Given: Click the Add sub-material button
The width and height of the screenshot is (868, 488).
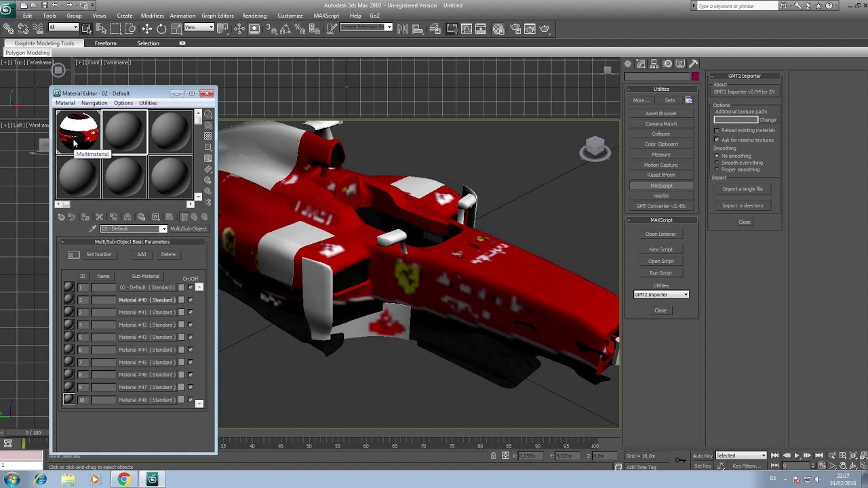Looking at the screenshot, I should coord(141,254).
